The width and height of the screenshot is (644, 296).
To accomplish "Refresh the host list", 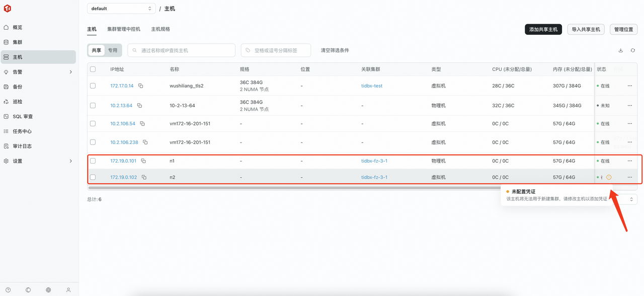I will (633, 50).
